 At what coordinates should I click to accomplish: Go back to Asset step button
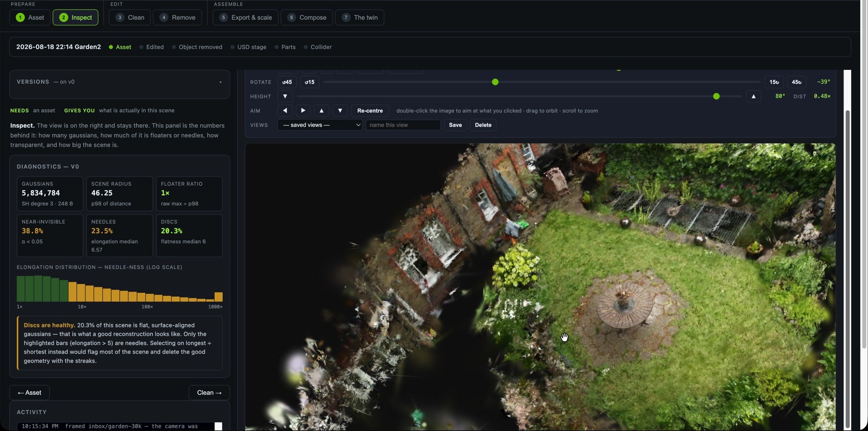[29, 393]
